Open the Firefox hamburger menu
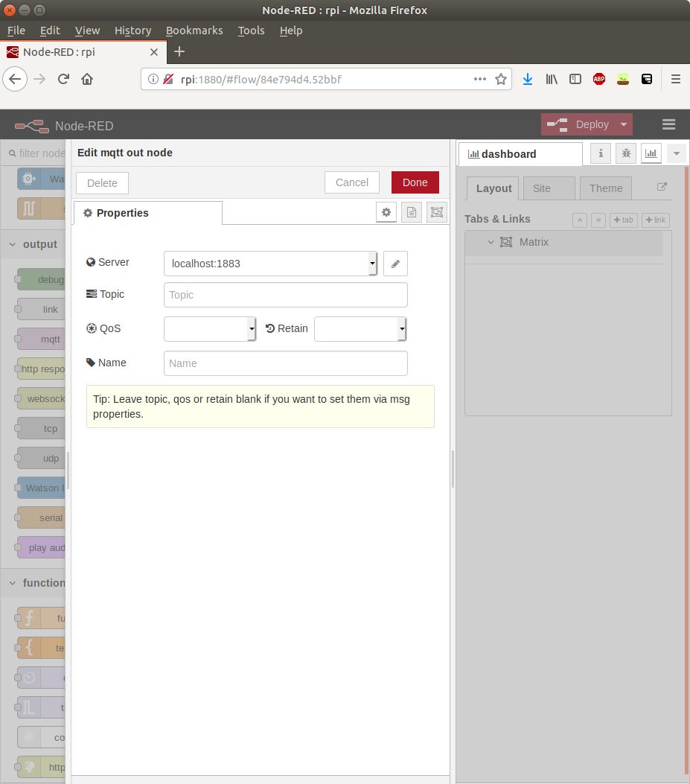The height and width of the screenshot is (784, 690). pos(676,79)
